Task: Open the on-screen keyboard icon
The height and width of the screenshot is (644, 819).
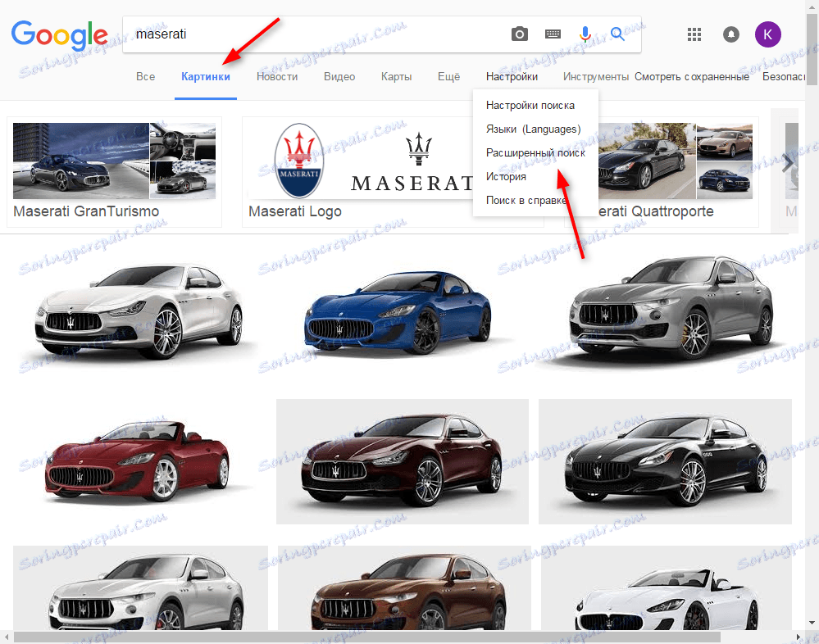Action: coord(553,34)
